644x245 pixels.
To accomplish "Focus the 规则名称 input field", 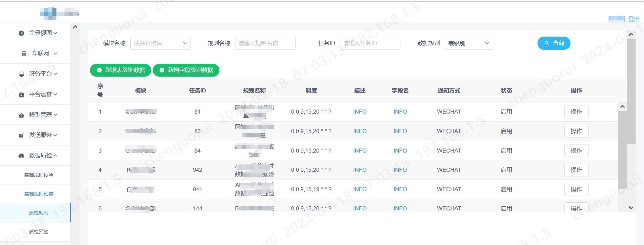I will pos(265,43).
